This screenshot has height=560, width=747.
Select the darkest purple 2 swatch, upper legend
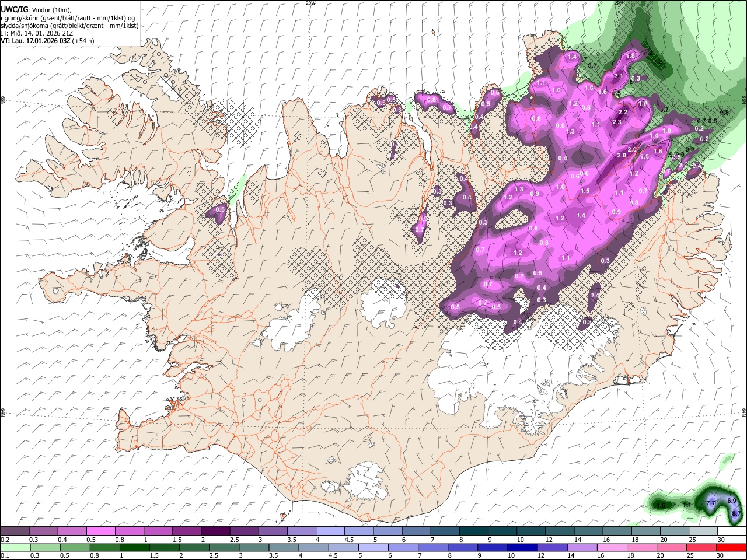coord(215,531)
